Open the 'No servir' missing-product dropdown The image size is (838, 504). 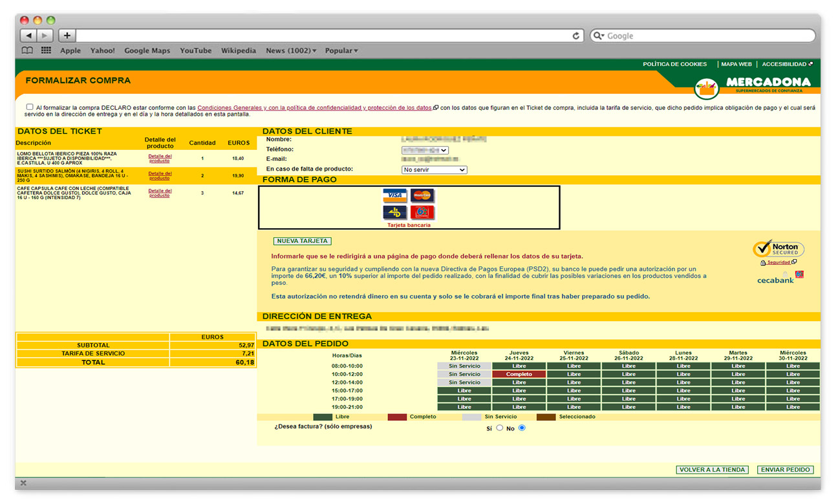pos(434,170)
